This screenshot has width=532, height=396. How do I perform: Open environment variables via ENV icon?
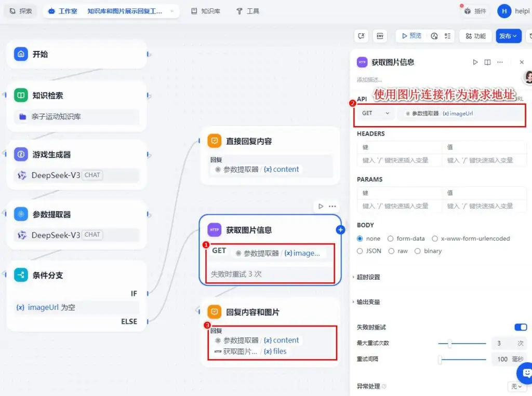tap(380, 36)
